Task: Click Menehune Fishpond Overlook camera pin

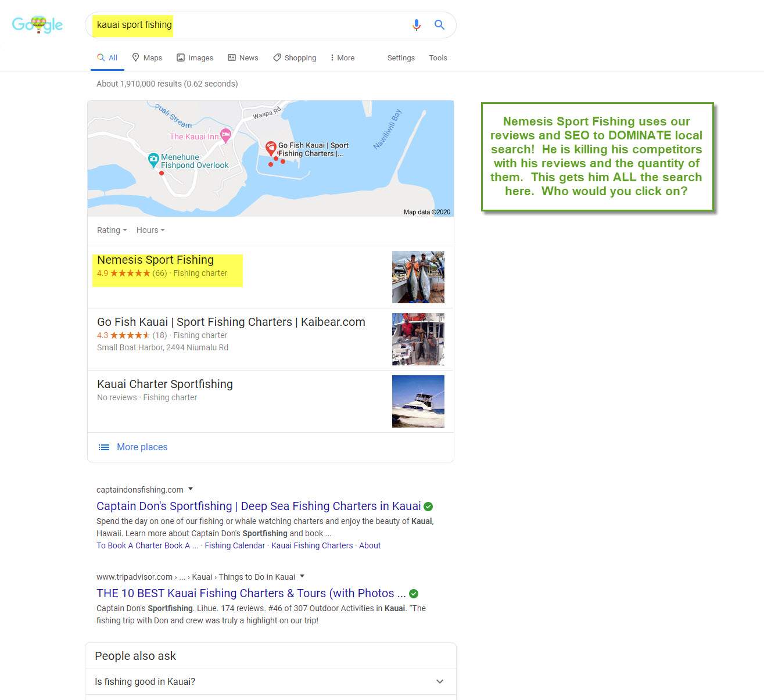Action: (x=153, y=159)
